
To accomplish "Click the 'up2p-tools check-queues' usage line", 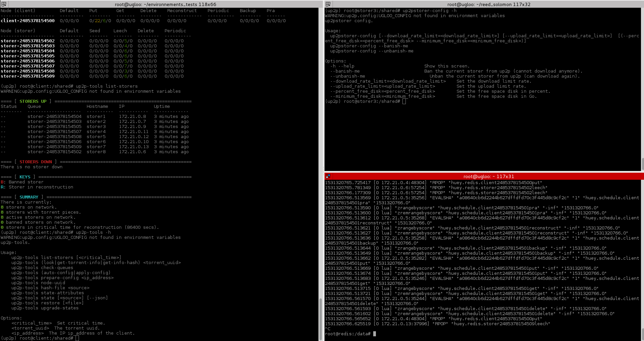I will [42, 268].
